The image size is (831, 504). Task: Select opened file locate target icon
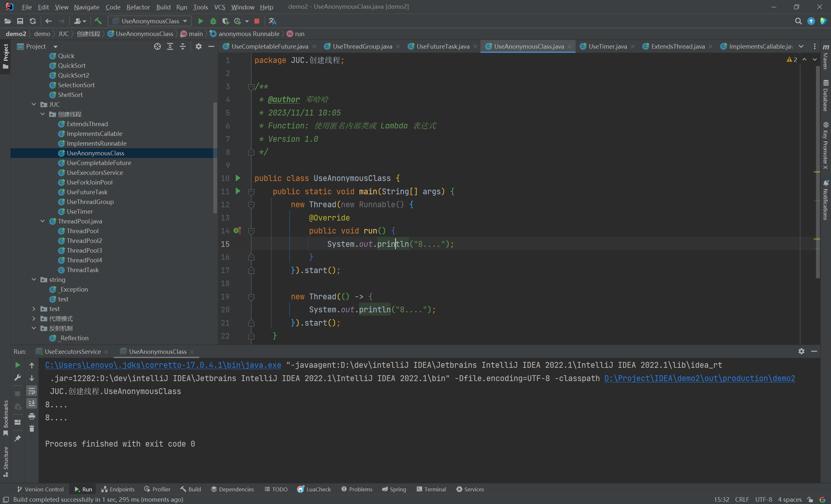click(157, 46)
